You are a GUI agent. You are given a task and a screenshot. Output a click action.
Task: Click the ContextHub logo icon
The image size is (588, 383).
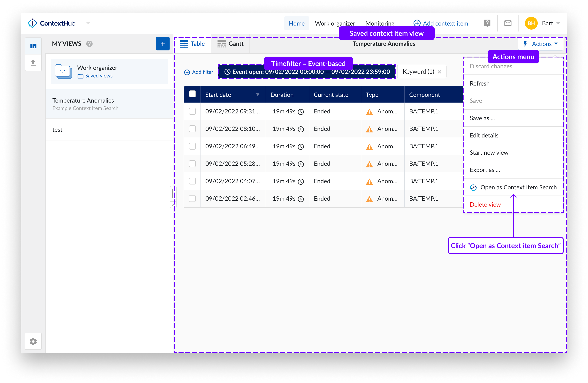32,23
